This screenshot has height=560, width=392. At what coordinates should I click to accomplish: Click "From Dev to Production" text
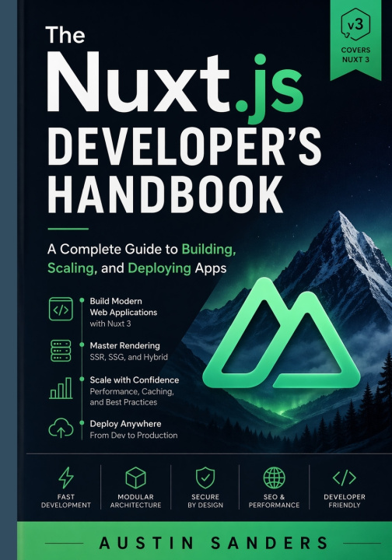coord(134,435)
